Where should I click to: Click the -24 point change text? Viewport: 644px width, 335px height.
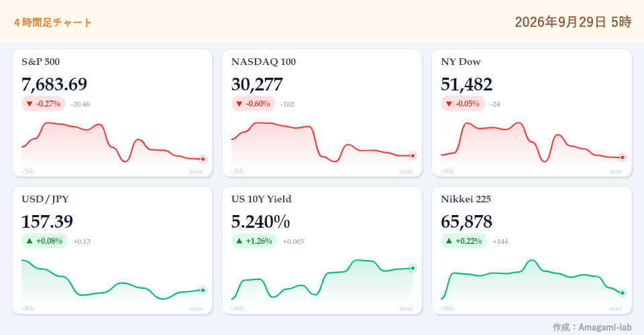click(x=495, y=104)
